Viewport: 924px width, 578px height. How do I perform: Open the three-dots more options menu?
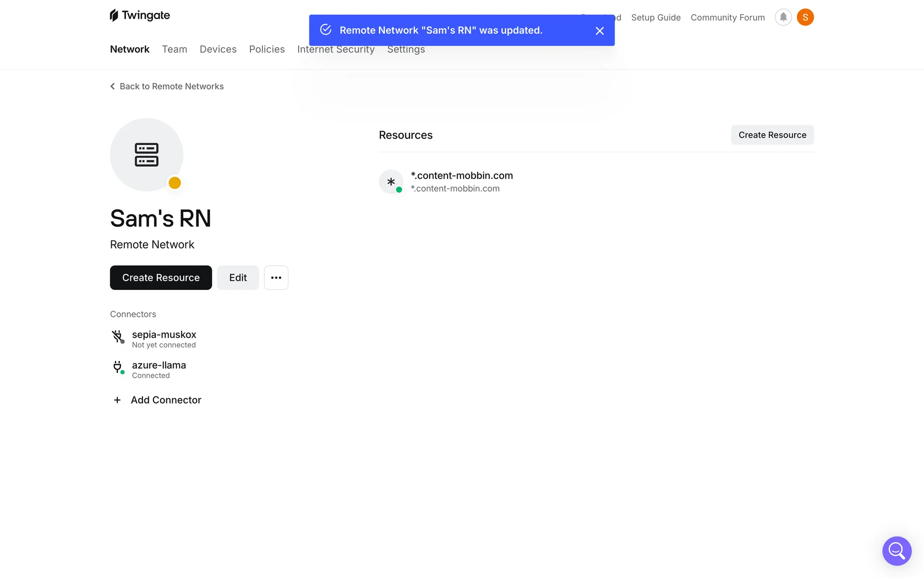276,277
